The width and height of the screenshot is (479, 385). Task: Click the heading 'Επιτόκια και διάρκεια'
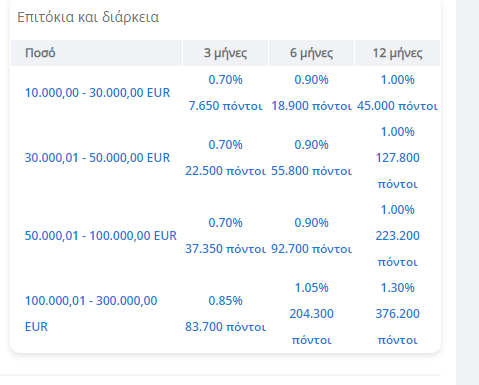88,17
